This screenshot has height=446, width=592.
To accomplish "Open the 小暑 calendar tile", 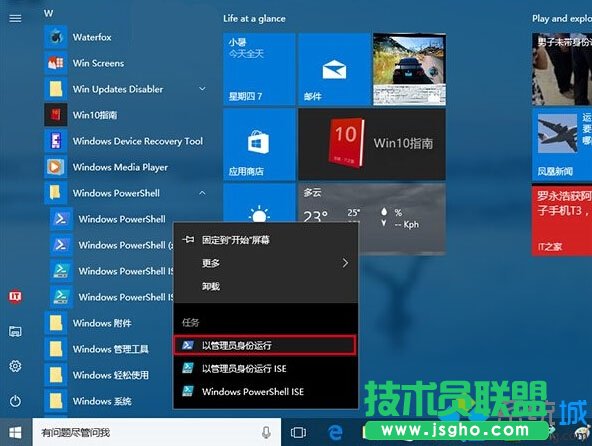I will pyautogui.click(x=259, y=69).
